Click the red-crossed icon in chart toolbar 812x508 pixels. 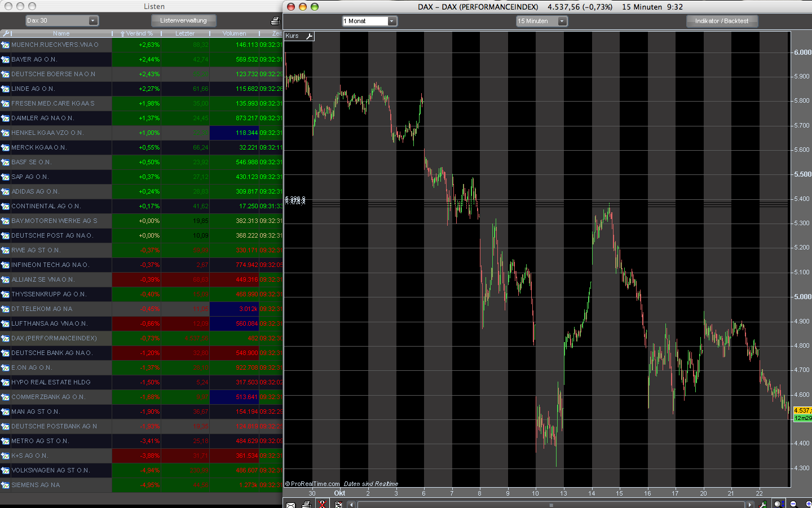(x=322, y=504)
